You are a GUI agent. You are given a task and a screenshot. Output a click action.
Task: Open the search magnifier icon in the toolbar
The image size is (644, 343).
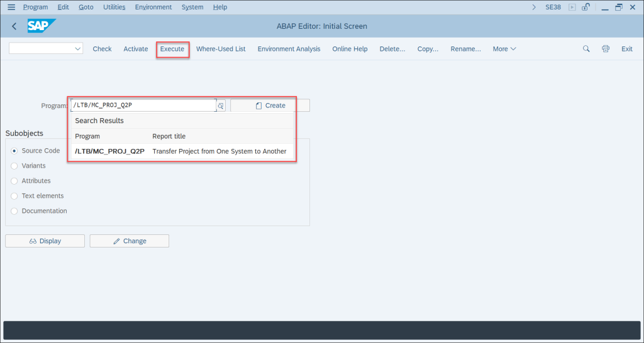586,49
